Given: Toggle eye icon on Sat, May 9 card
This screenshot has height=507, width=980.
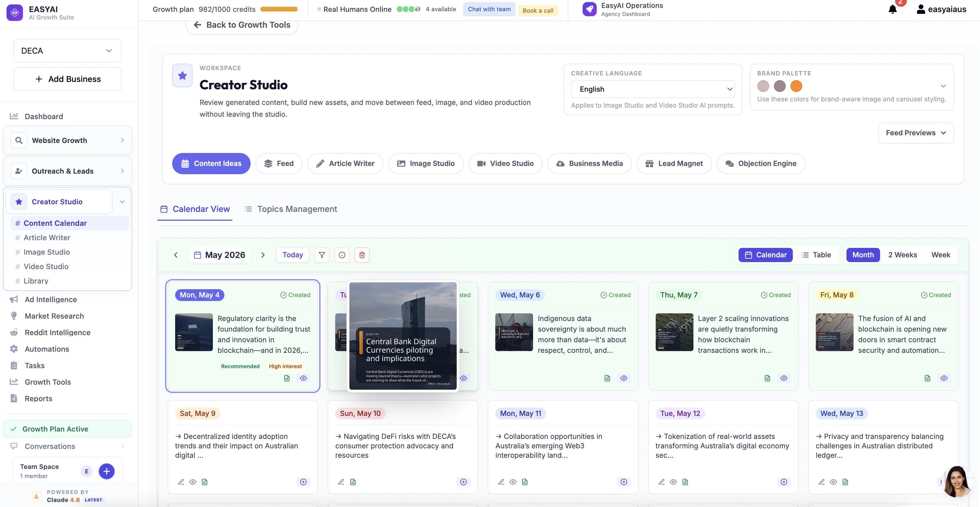Looking at the screenshot, I should [193, 482].
